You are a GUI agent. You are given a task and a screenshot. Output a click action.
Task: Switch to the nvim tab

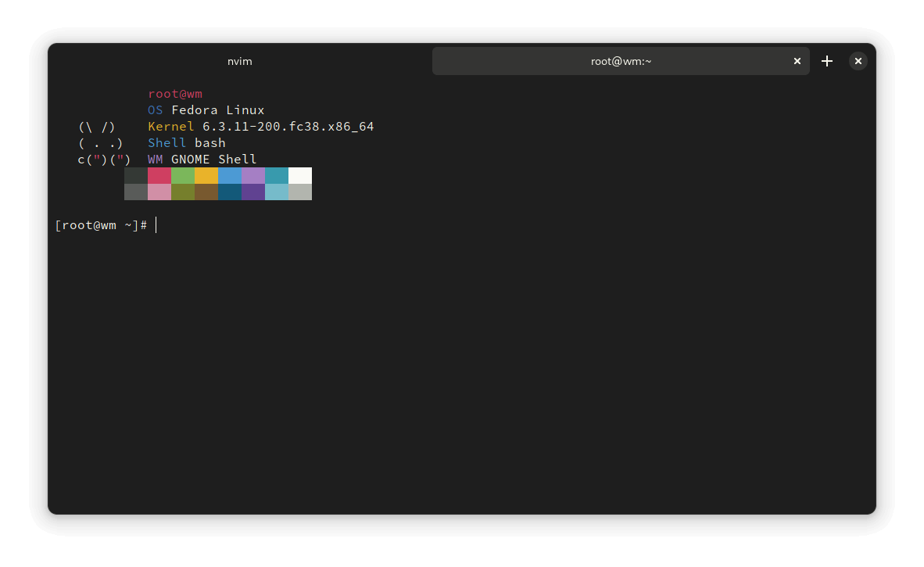[x=239, y=60]
